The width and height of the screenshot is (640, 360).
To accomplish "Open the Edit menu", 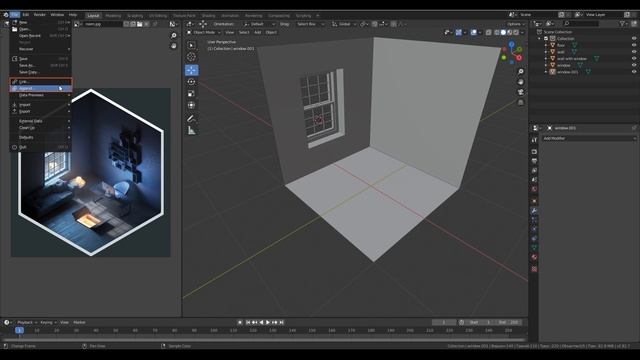I will click(26, 15).
